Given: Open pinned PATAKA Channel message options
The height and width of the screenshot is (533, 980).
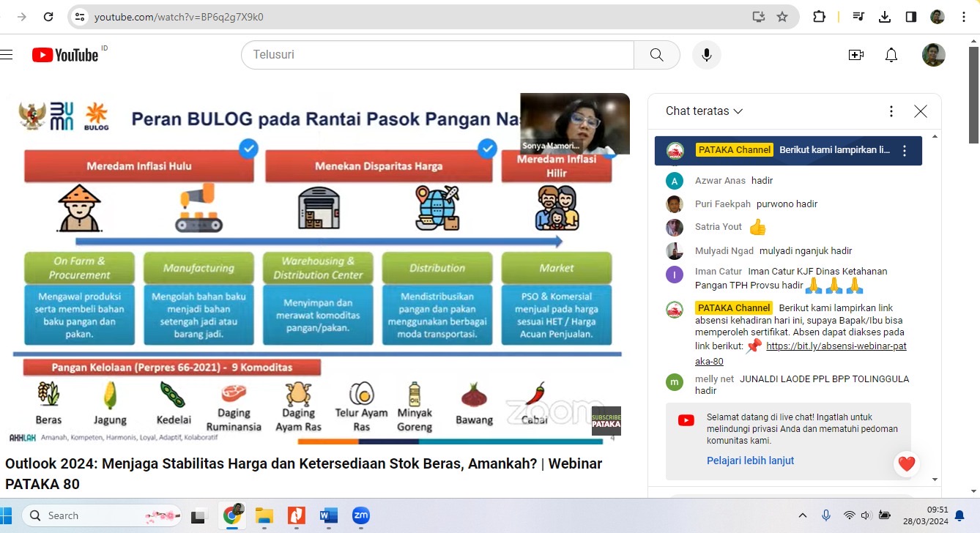Looking at the screenshot, I should click(x=905, y=151).
